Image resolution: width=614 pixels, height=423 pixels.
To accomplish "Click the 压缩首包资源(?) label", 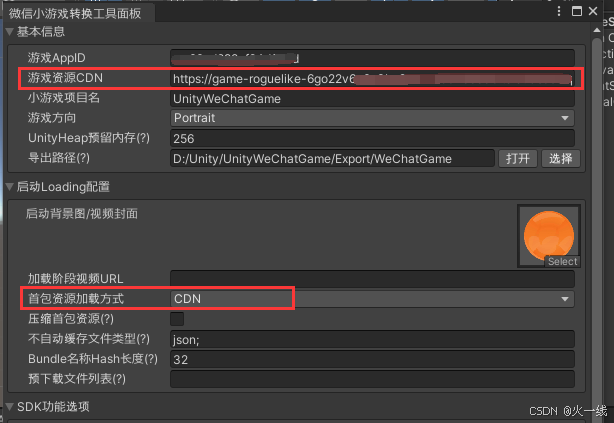I will click(x=71, y=319).
